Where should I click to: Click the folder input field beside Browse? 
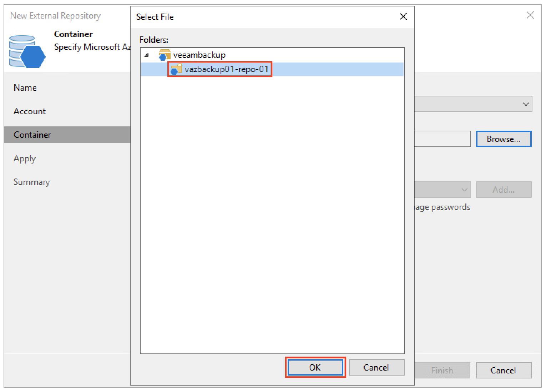443,139
